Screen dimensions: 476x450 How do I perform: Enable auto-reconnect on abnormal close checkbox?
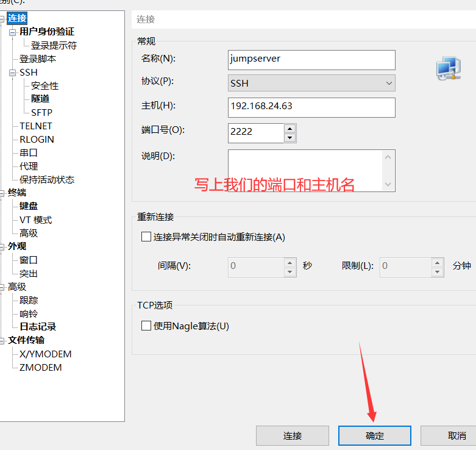pos(146,237)
